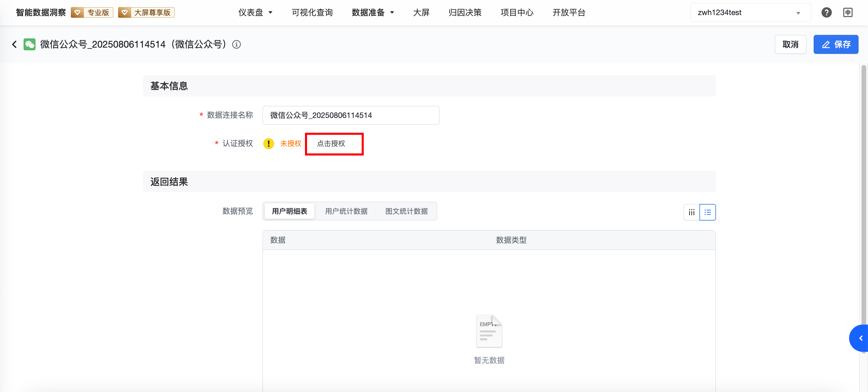868x392 pixels.
Task: Click the yellow unauthorized warning icon
Action: point(269,144)
